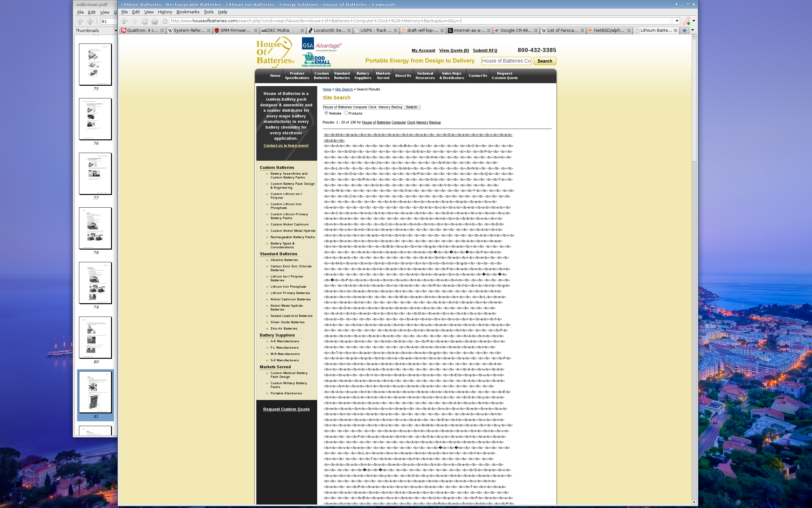
Task: Click the GSA Advantage logo
Action: coord(321,44)
